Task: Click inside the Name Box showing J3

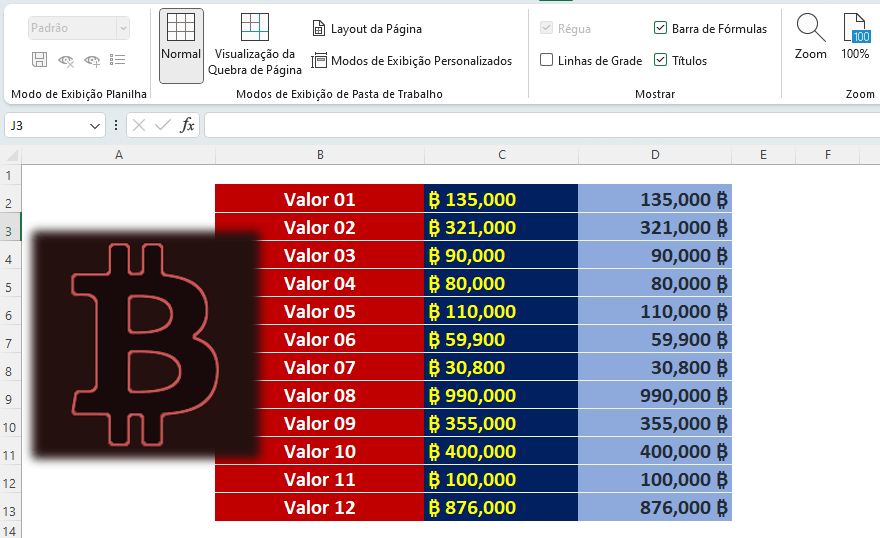Action: coord(46,126)
